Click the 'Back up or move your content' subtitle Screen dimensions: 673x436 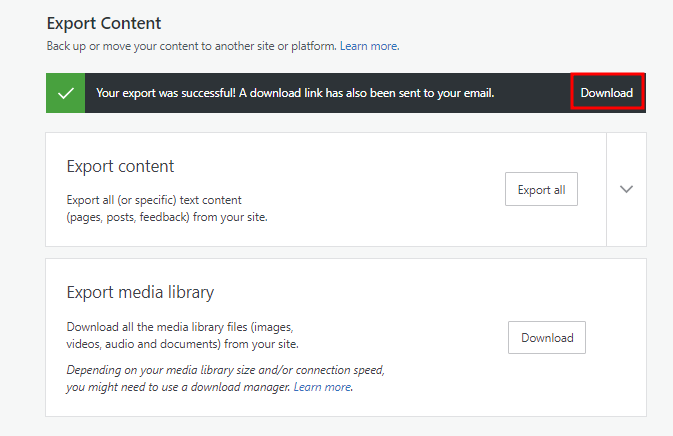pos(190,46)
